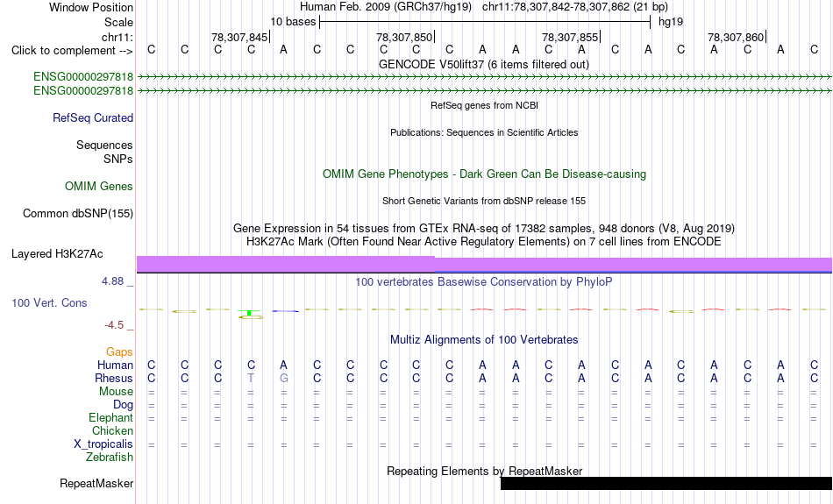833x504 pixels.
Task: Click the Elephant alignment row label
Action: [111, 418]
